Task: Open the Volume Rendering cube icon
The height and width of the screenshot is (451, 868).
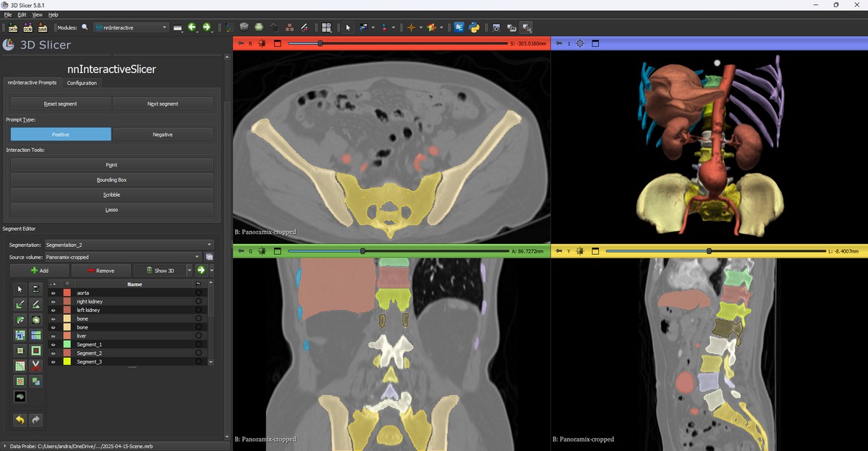Action: tap(245, 28)
